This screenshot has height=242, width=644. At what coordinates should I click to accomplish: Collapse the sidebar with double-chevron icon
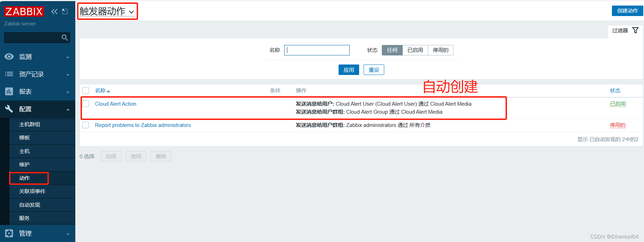[x=54, y=12]
